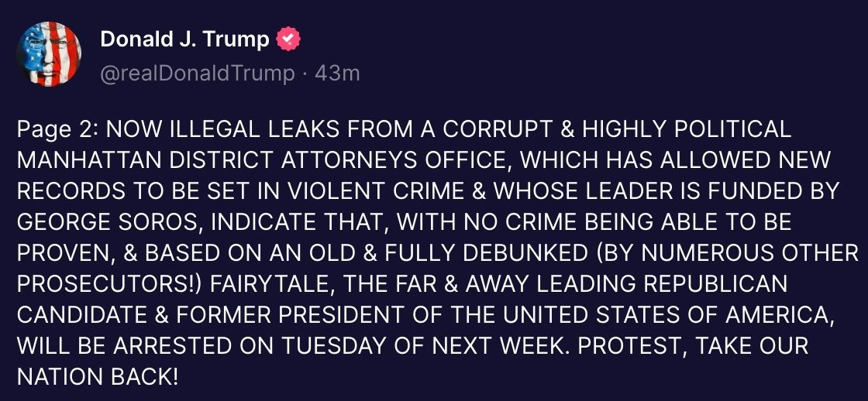Click the word "PROSECUTORS!)" in the post
This screenshot has height=401, width=868.
click(x=108, y=284)
